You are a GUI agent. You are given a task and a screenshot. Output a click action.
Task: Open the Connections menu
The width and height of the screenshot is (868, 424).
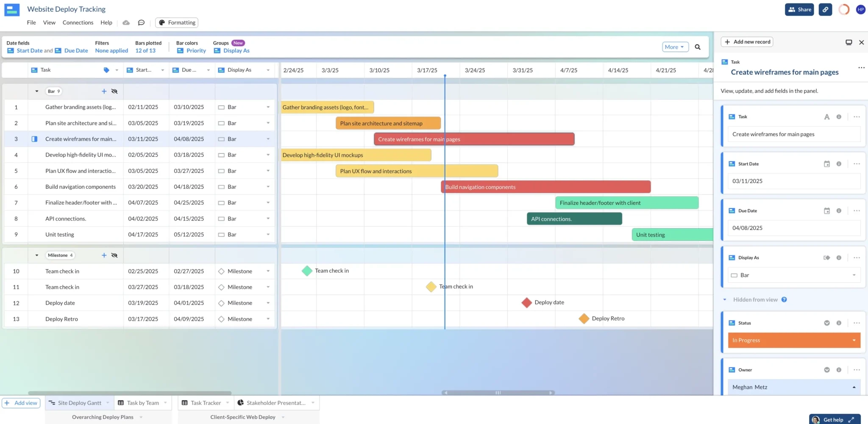click(78, 23)
